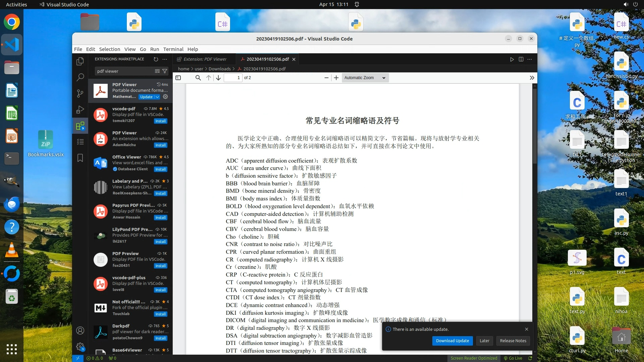Switch to Extension: PDF Viewer tab
Image resolution: width=644 pixels, height=362 pixels.
(x=205, y=59)
